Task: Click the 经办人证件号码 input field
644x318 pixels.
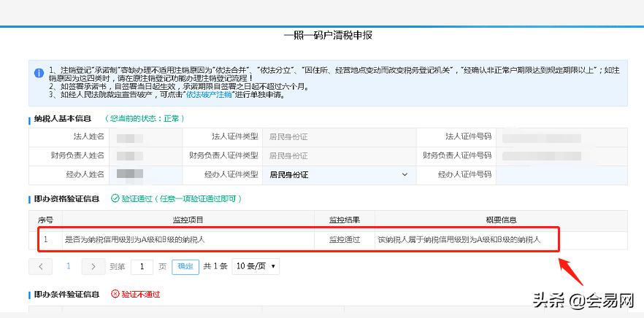Action: click(x=561, y=175)
